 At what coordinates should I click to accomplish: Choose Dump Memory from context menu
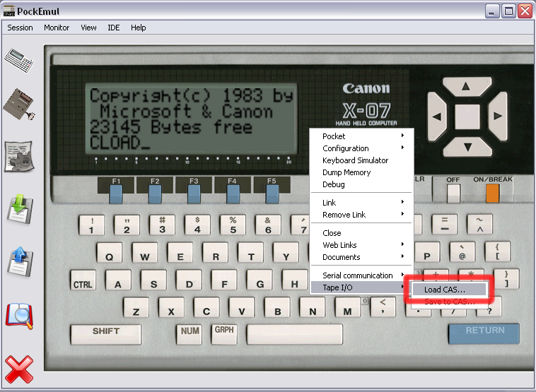(361, 172)
